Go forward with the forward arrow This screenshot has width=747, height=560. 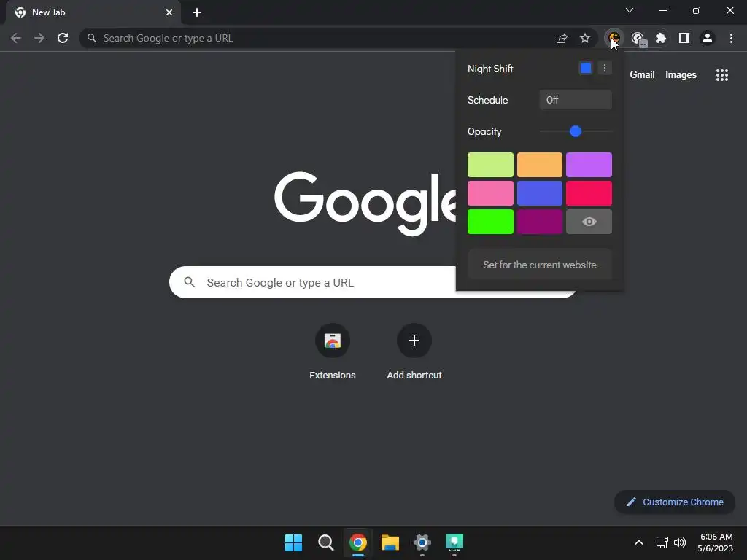tap(39, 38)
